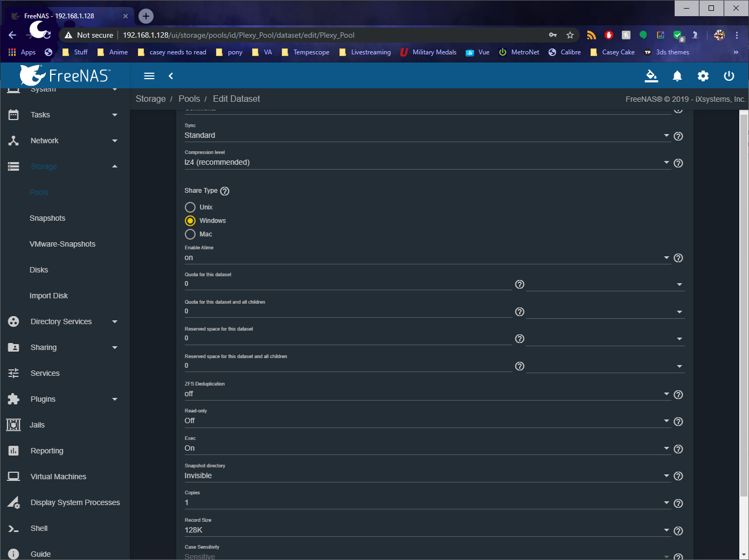Collapse the Storage menu
Screen dimensions: 749x560
[x=65, y=166]
